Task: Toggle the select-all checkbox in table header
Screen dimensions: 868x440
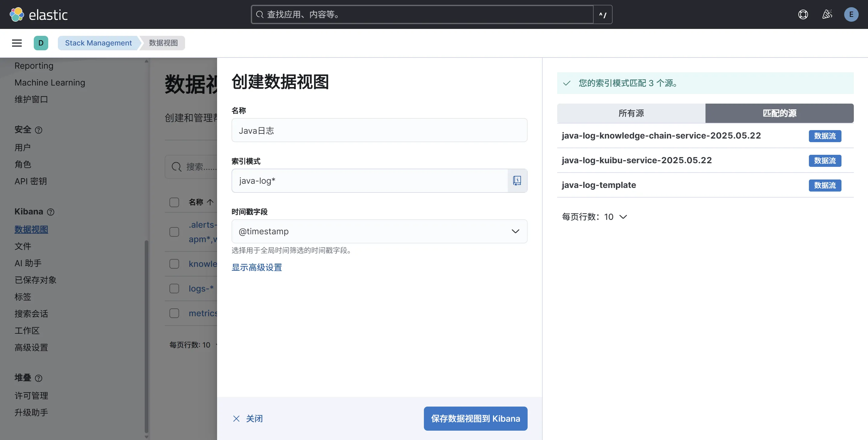Action: click(174, 202)
